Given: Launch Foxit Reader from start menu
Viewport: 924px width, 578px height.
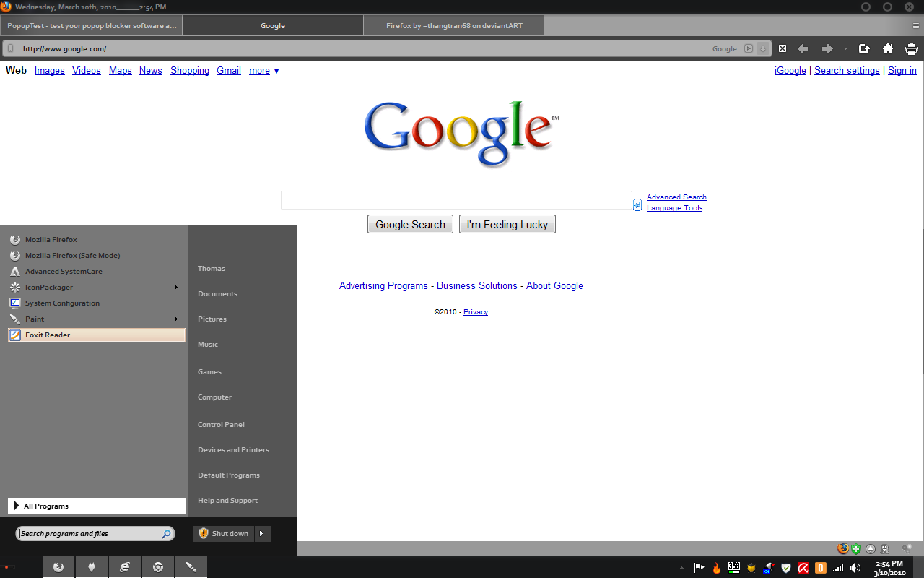Looking at the screenshot, I should (96, 335).
